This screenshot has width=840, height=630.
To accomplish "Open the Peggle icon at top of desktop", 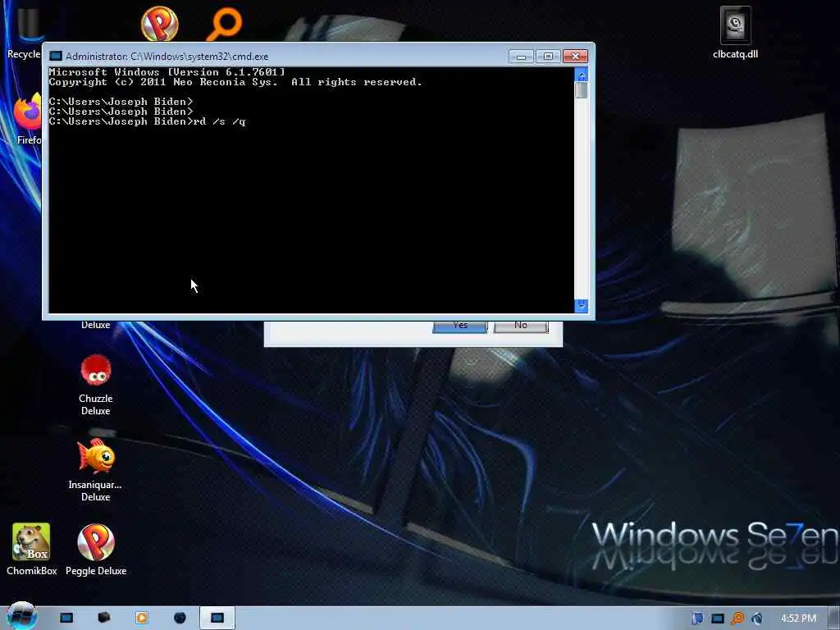I will click(x=159, y=24).
